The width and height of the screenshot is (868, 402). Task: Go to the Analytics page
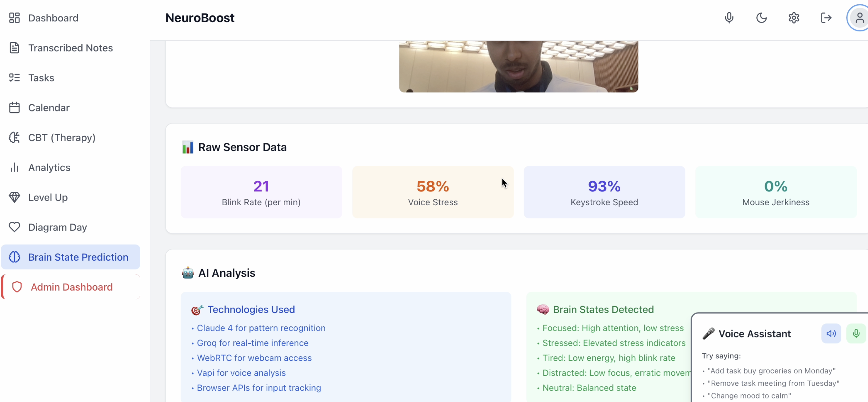pyautogui.click(x=49, y=167)
